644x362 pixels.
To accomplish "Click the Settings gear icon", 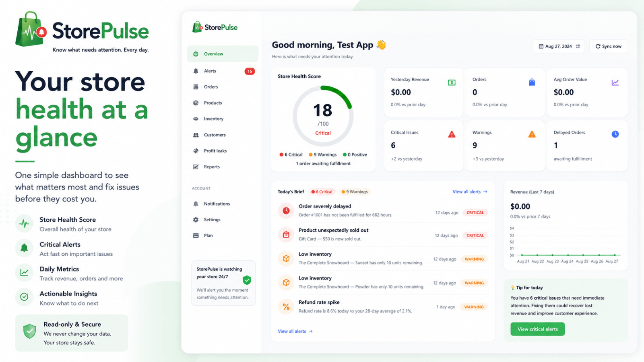I will 196,220.
